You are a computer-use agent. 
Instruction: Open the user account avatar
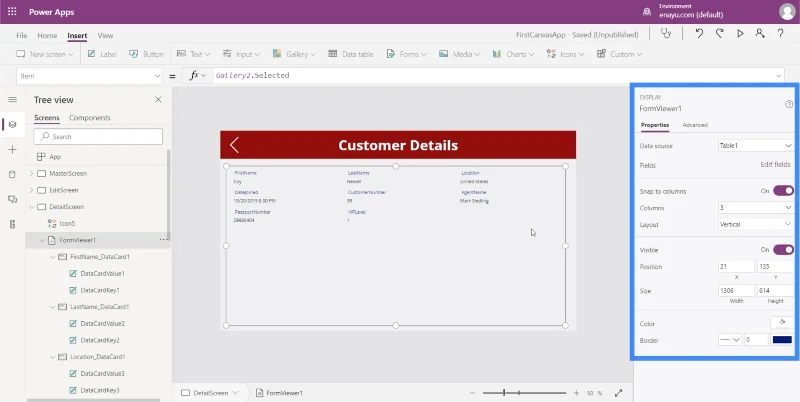(x=787, y=12)
